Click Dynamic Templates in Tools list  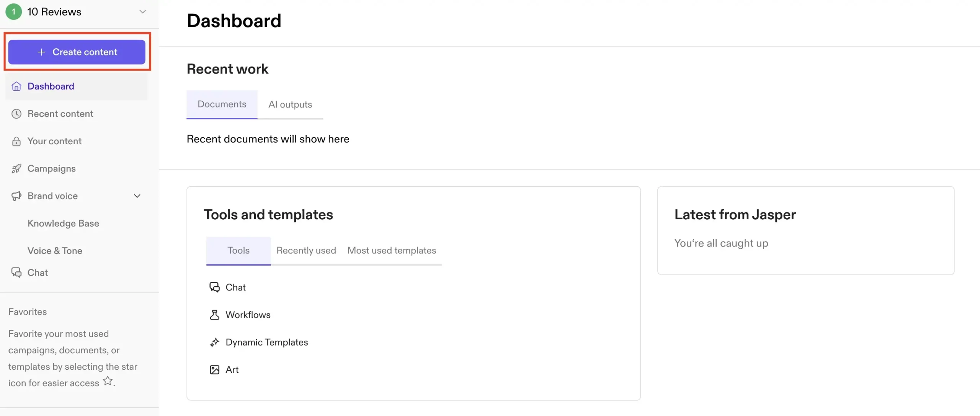tap(267, 342)
